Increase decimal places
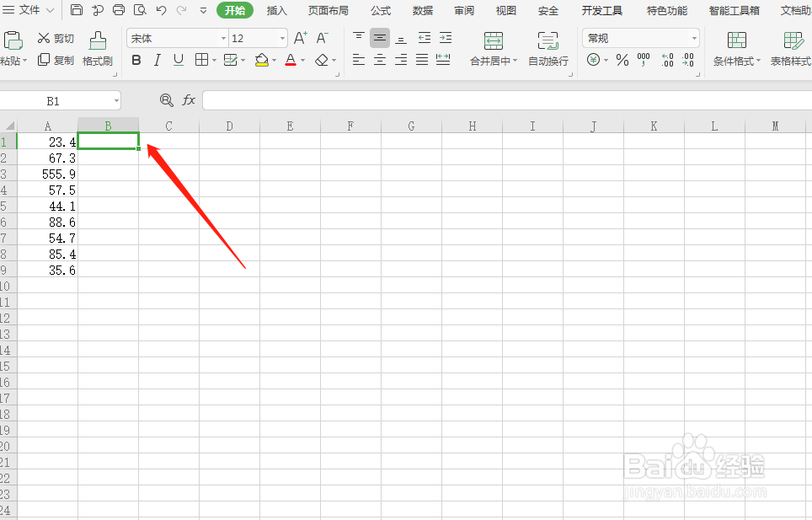 point(667,60)
